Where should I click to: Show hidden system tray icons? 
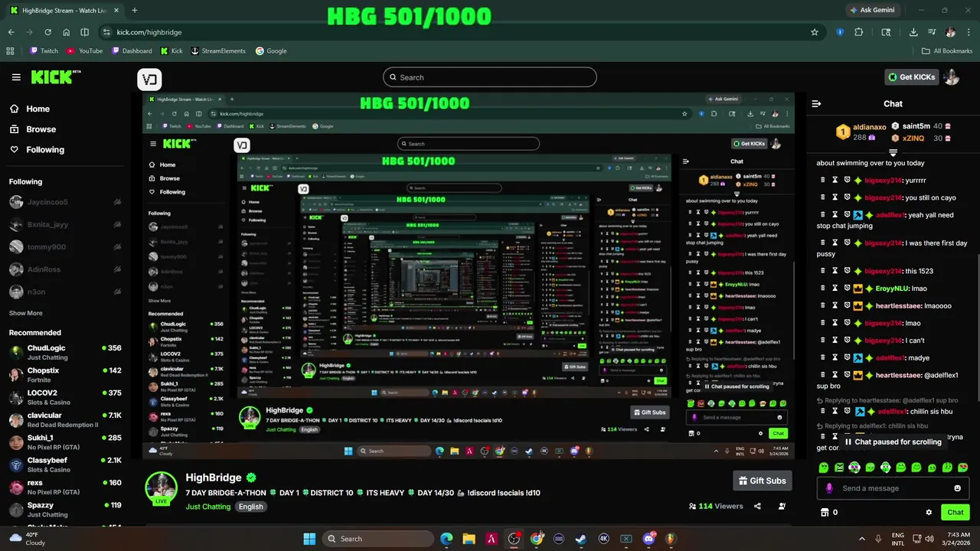pos(861,539)
